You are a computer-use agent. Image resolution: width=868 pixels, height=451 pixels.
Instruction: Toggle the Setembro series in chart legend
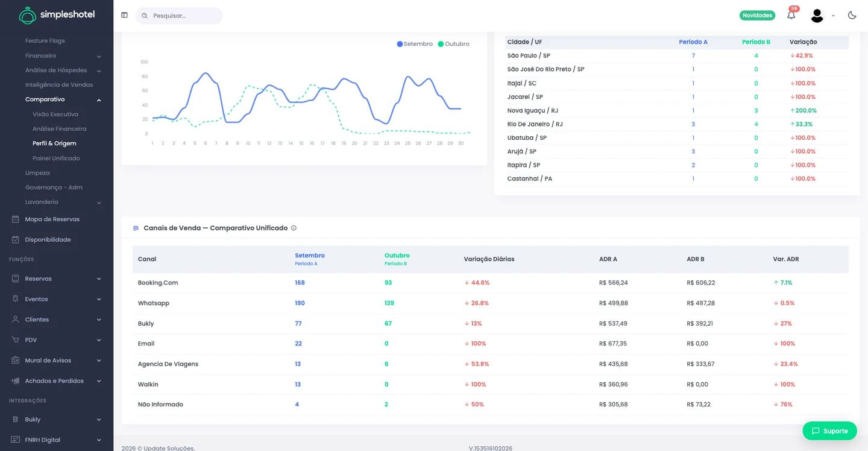[x=415, y=44]
